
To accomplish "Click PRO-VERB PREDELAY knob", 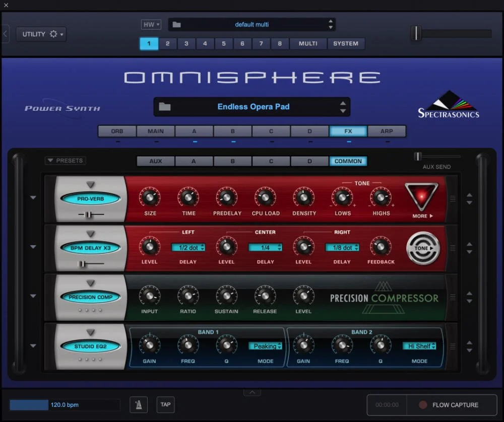I will coord(227,197).
